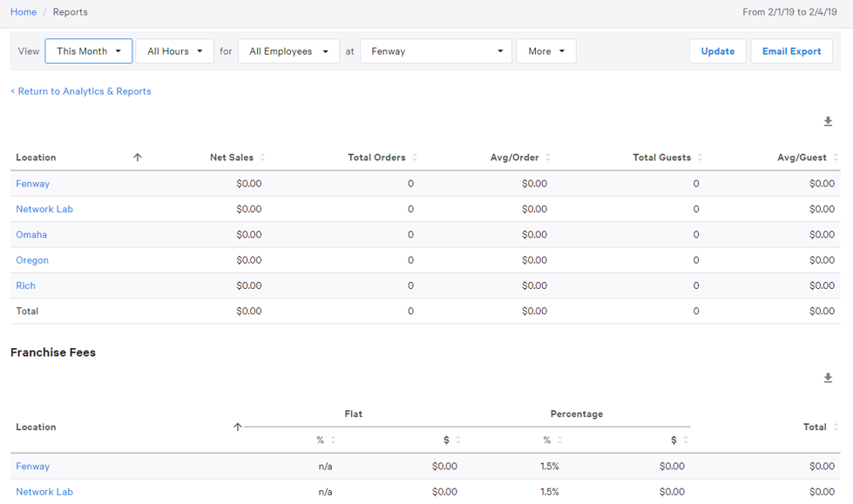The height and width of the screenshot is (504, 853).
Task: Sort the Avg/Order column
Action: tap(549, 158)
